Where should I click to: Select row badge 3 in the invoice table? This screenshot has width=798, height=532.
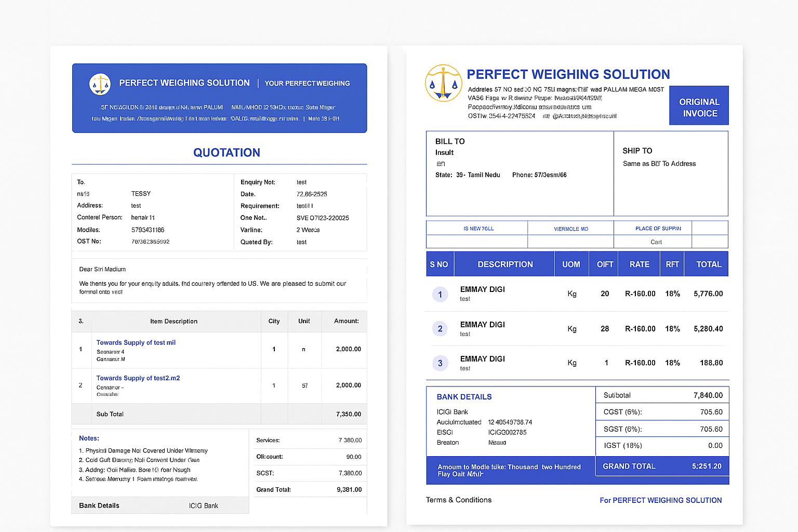pos(440,363)
